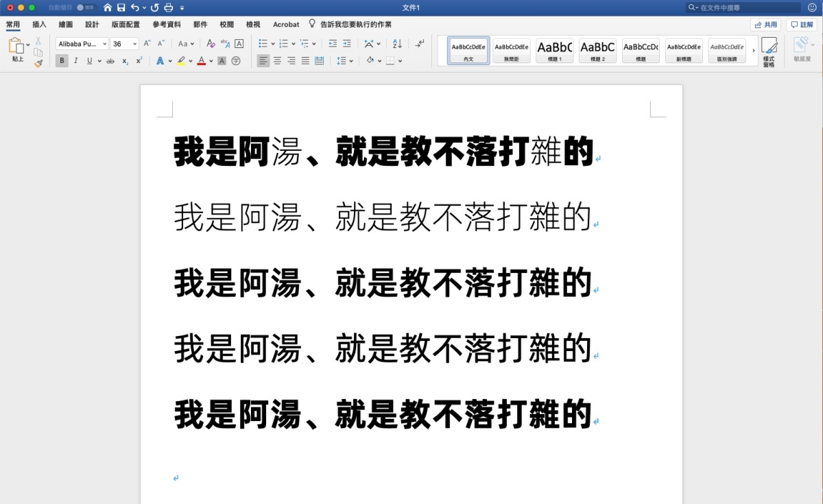The height and width of the screenshot is (504, 823).
Task: Switch to 繪圖 tab
Action: pyautogui.click(x=66, y=25)
